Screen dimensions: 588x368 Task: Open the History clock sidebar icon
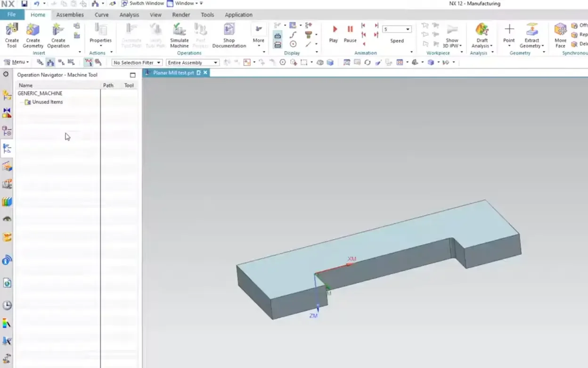(x=7, y=305)
